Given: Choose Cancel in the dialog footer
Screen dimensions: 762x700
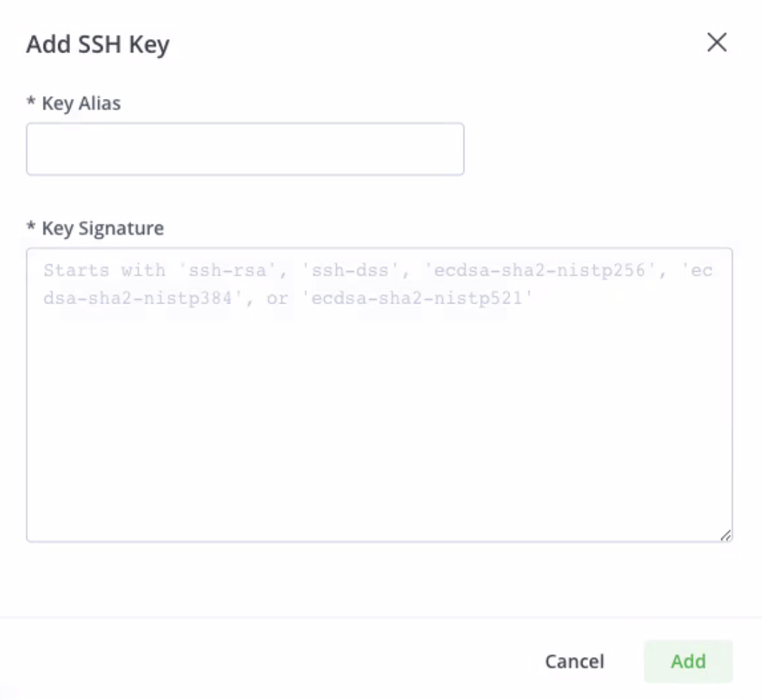Looking at the screenshot, I should pos(574,661).
